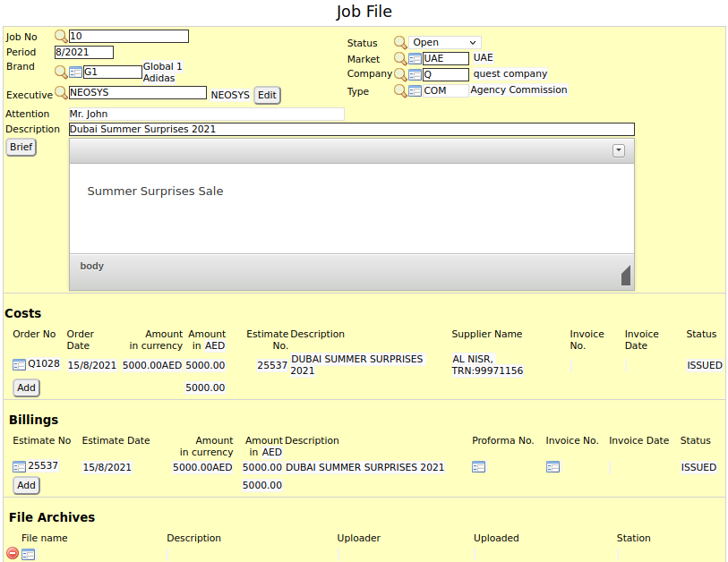Click the Company code field Q

click(x=446, y=74)
